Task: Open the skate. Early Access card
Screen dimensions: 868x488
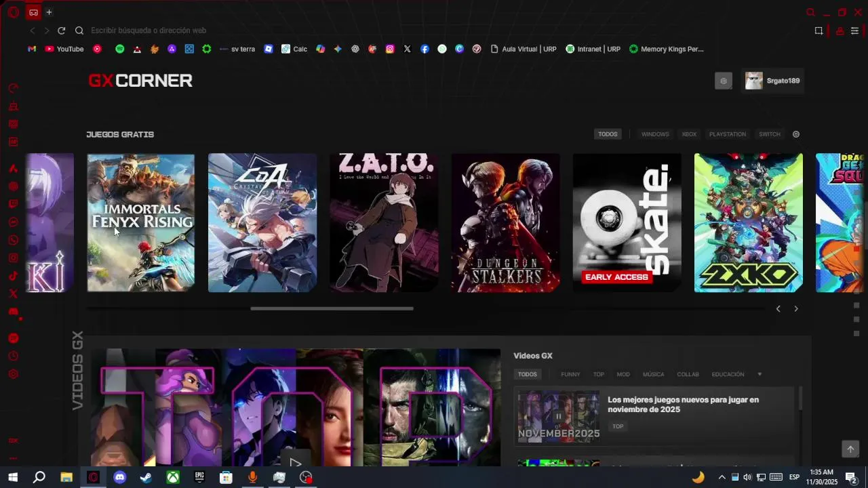Action: [627, 223]
